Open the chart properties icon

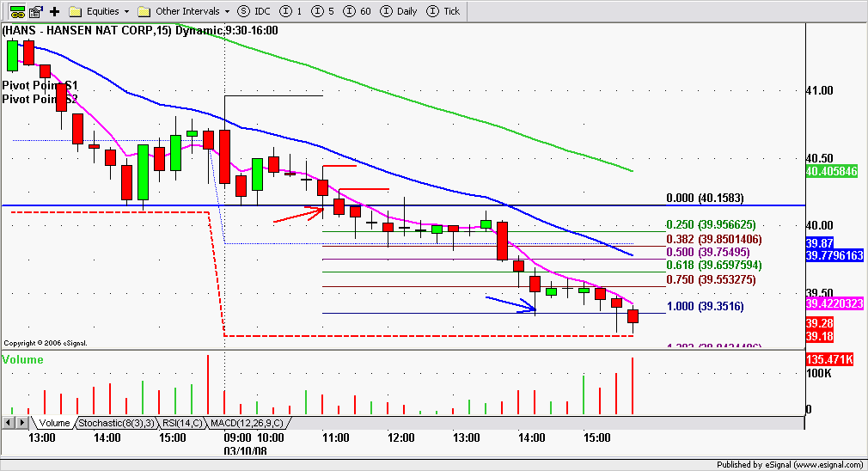pyautogui.click(x=36, y=11)
